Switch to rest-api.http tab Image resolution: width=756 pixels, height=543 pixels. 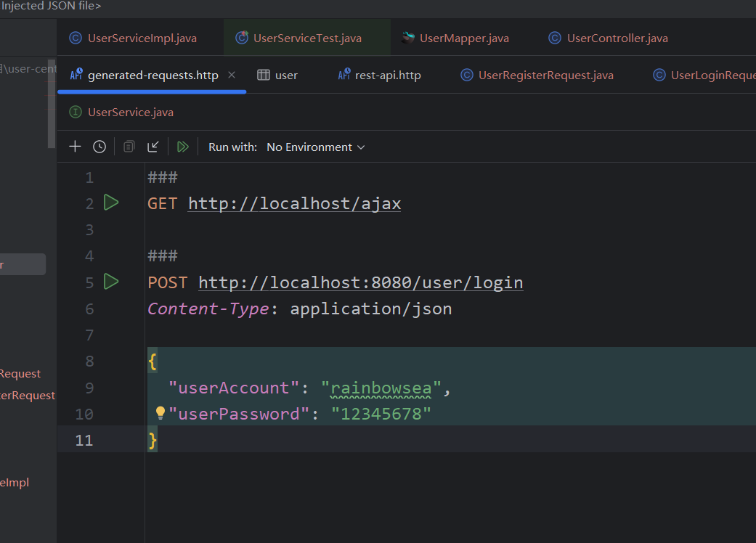387,75
